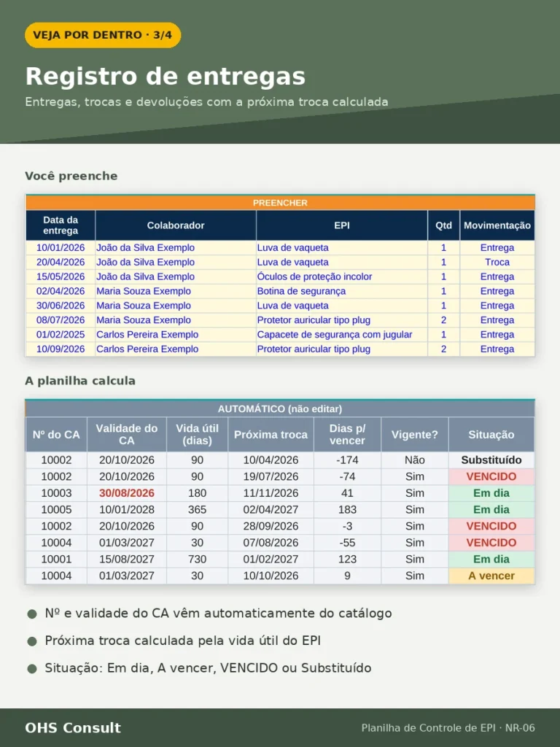Click the yellow 'A vencer' status cell
This screenshot has width=560, height=747.
[x=491, y=576]
